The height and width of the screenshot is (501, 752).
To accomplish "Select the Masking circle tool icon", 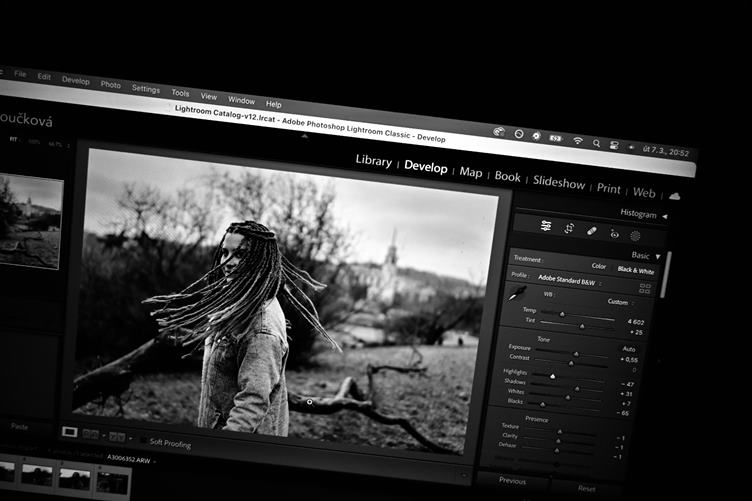I will click(x=635, y=236).
